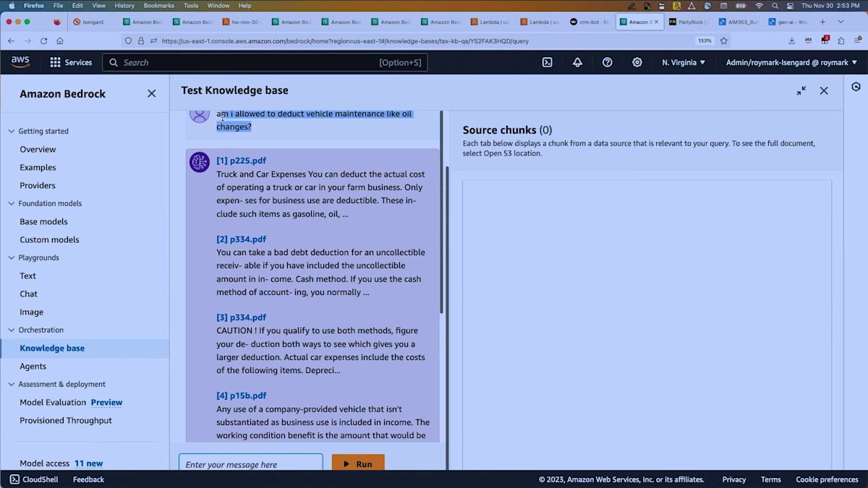This screenshot has width=868, height=488.
Task: Open the AWS console settings gear
Action: (x=637, y=62)
